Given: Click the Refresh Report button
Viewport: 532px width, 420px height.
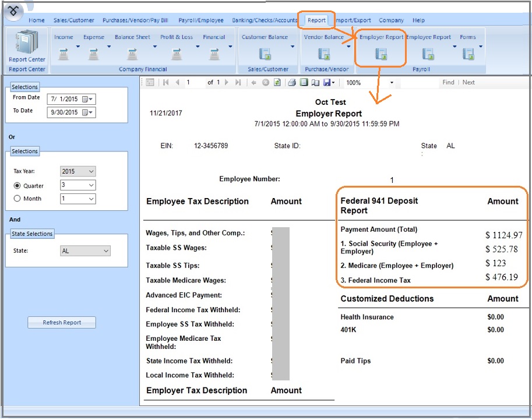Looking at the screenshot, I should pos(62,323).
